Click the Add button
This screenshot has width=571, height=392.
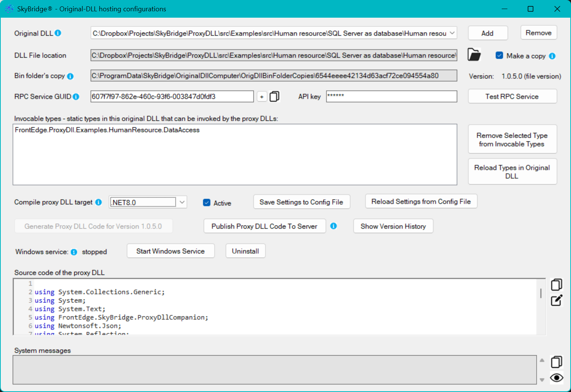(x=487, y=33)
